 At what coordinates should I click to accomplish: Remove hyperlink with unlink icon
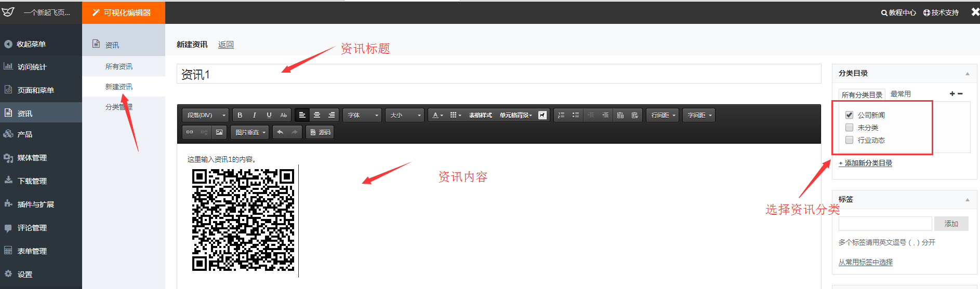[204, 132]
